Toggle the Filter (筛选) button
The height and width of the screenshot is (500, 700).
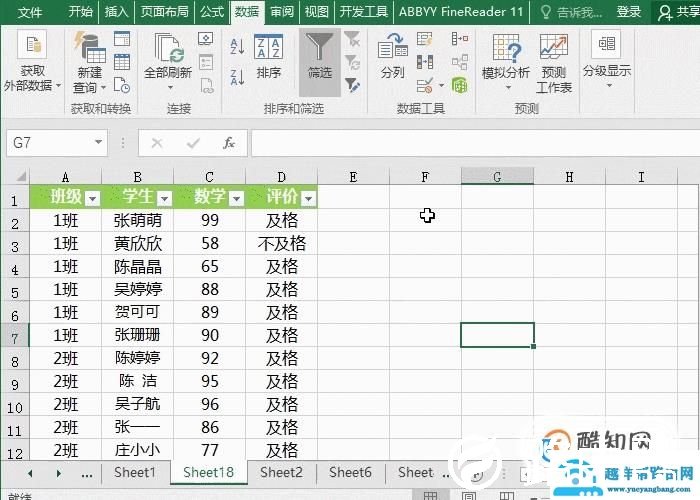coord(320,62)
